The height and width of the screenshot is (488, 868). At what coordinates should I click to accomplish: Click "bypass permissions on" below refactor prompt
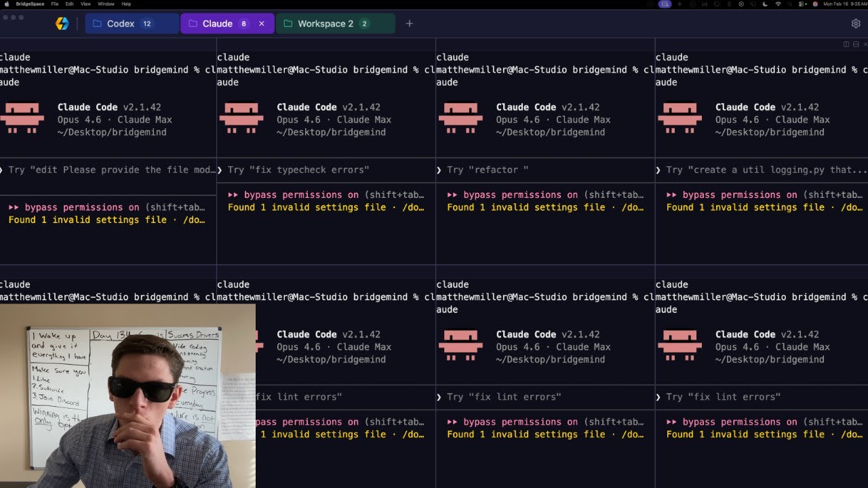point(520,195)
